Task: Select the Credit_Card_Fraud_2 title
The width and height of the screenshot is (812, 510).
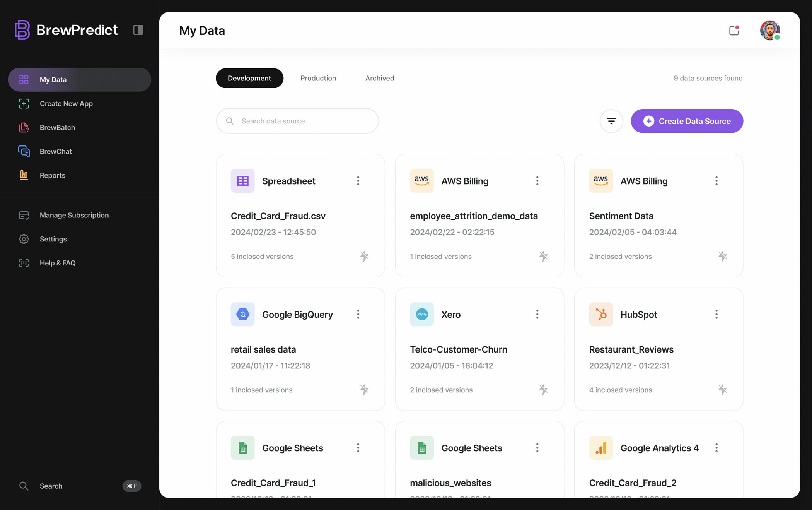Action: pos(633,483)
